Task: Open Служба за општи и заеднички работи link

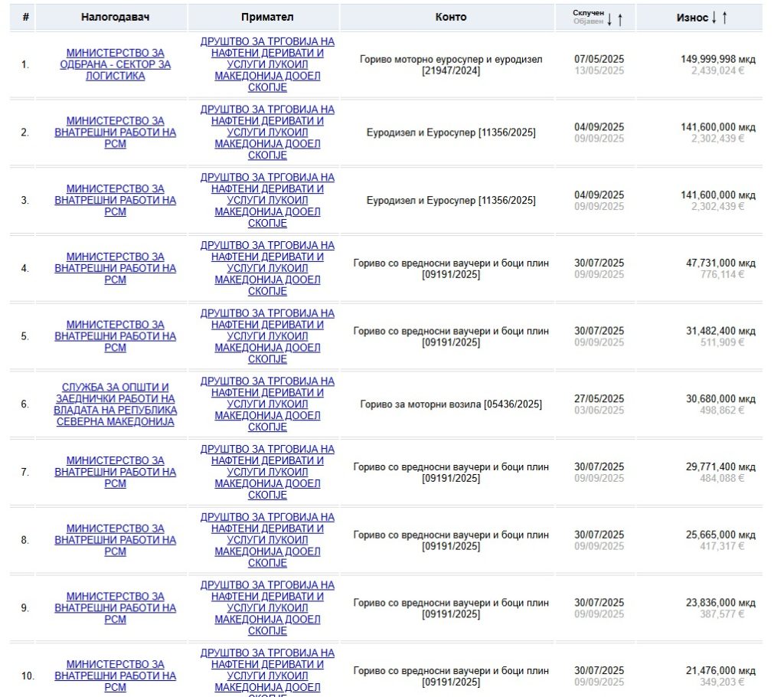Action: [x=115, y=404]
